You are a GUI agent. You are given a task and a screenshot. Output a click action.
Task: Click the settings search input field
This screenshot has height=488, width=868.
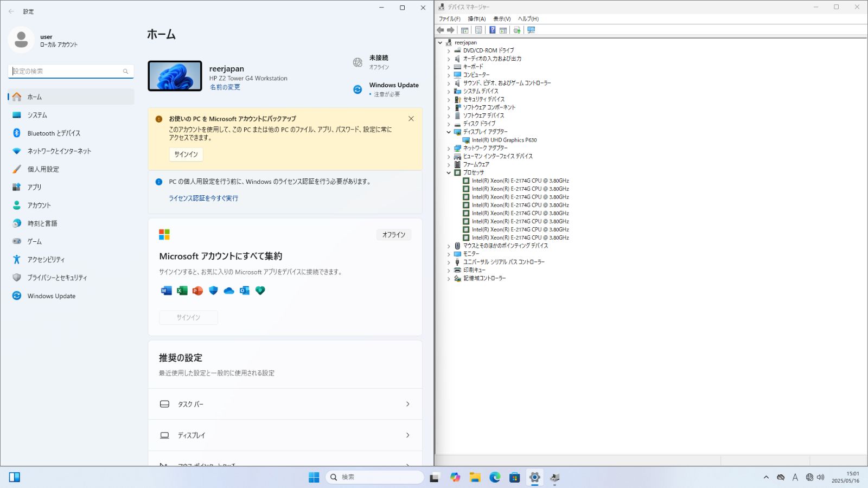coord(71,71)
